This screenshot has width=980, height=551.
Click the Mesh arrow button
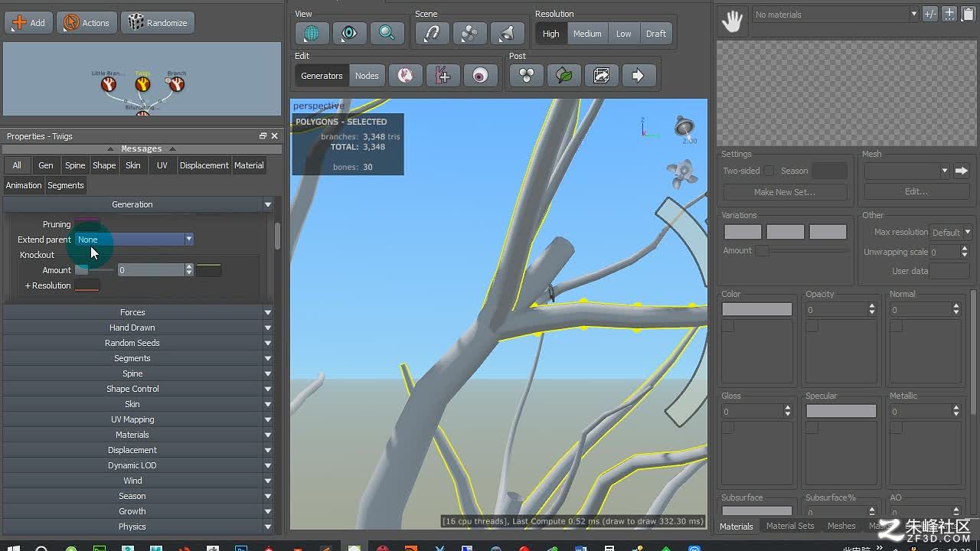click(x=962, y=171)
